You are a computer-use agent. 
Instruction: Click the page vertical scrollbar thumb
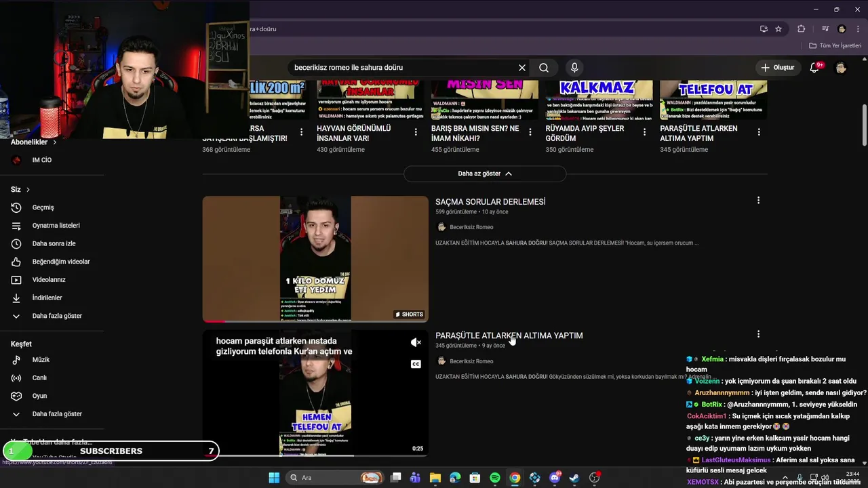click(865, 125)
